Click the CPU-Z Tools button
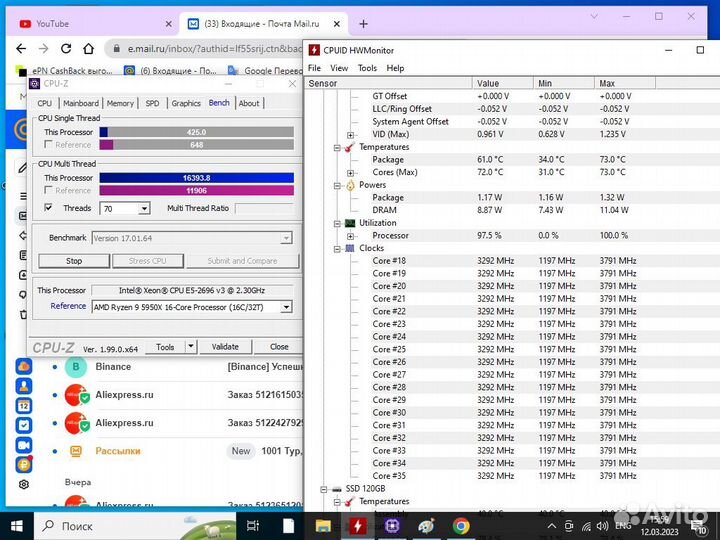 pos(165,347)
